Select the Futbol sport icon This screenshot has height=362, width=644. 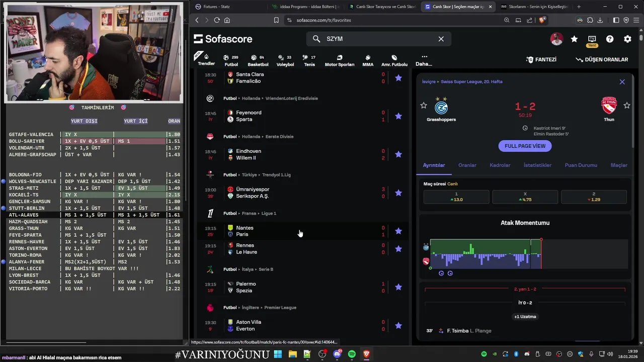(231, 60)
